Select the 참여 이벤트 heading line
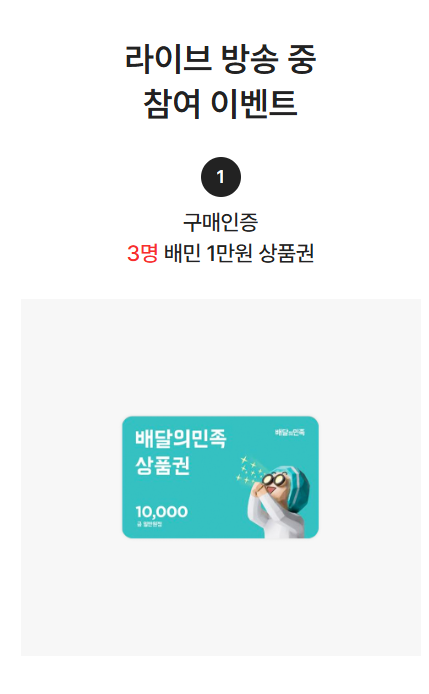The width and height of the screenshot is (429, 694). [x=220, y=103]
